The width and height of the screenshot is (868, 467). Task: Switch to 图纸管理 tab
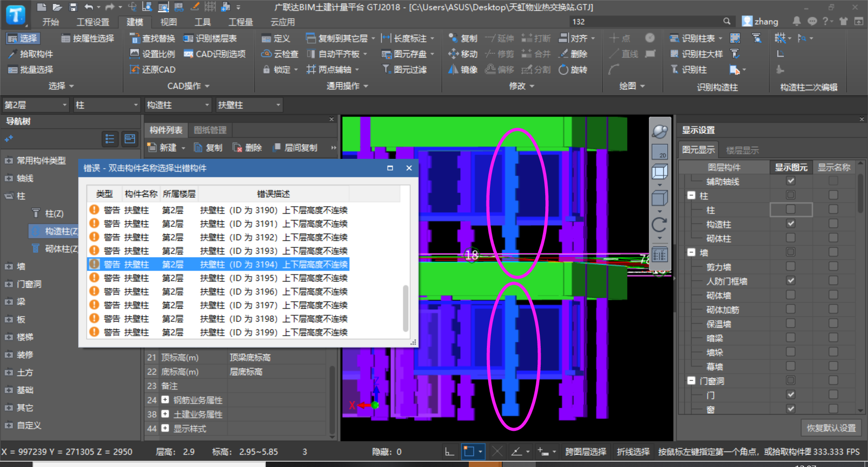pos(210,130)
